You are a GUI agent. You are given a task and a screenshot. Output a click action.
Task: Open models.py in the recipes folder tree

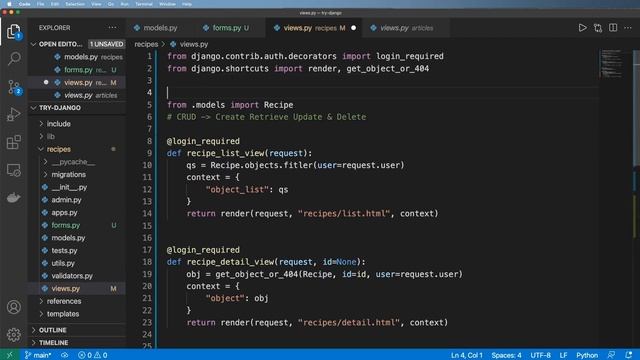(68, 238)
